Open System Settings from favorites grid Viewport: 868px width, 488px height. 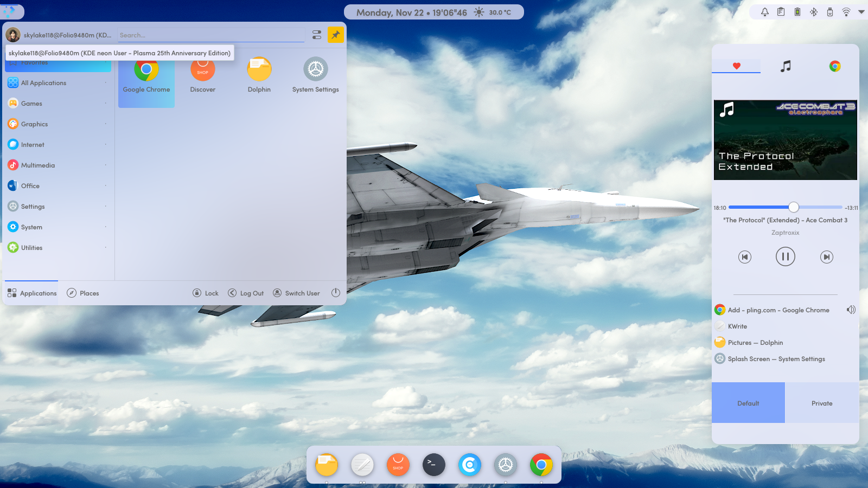click(x=316, y=76)
